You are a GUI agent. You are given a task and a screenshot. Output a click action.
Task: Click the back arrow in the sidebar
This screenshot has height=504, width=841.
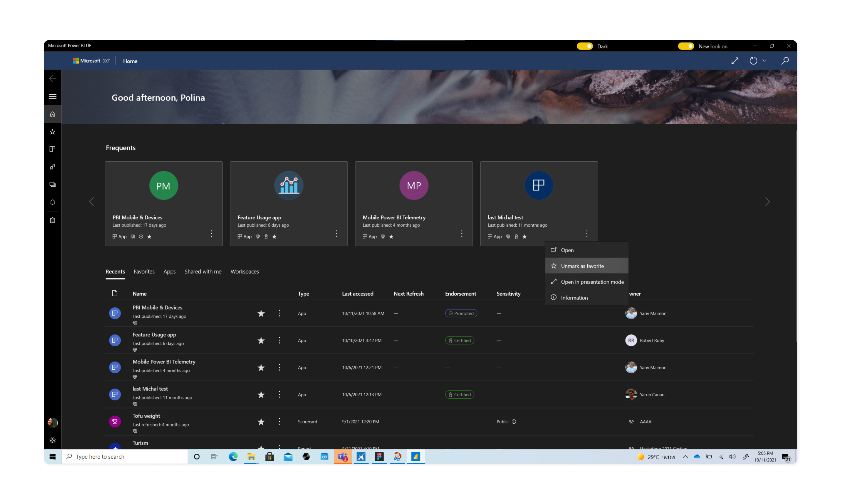tap(53, 79)
